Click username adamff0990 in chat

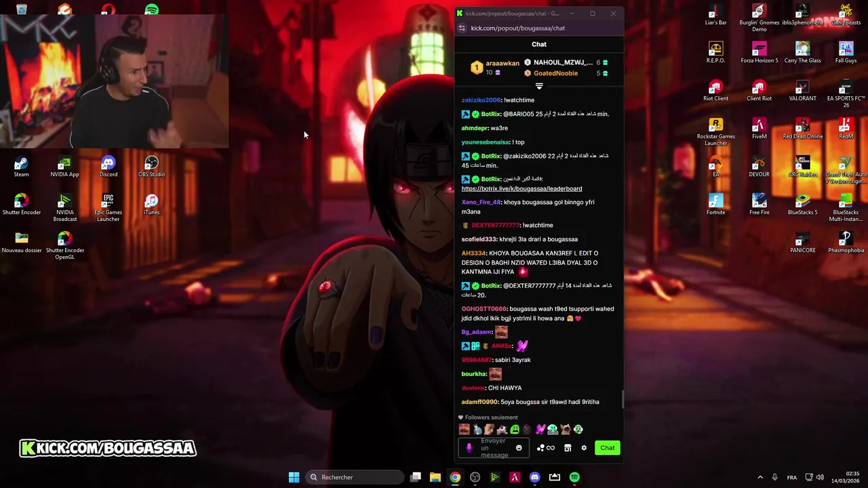point(479,402)
